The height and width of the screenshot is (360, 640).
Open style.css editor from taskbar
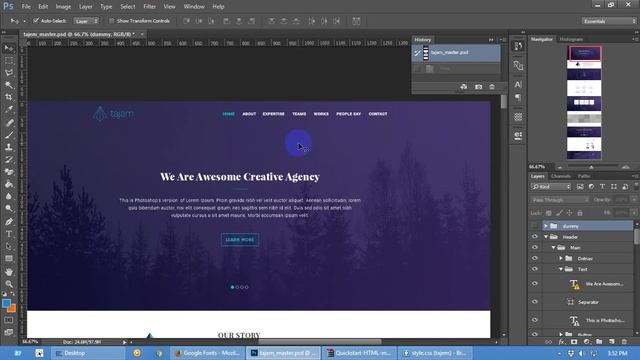(434, 353)
